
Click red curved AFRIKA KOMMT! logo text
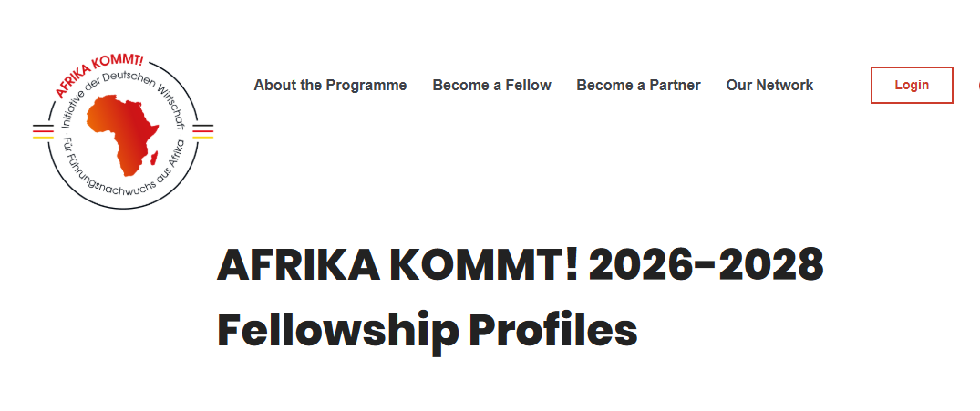click(x=98, y=75)
